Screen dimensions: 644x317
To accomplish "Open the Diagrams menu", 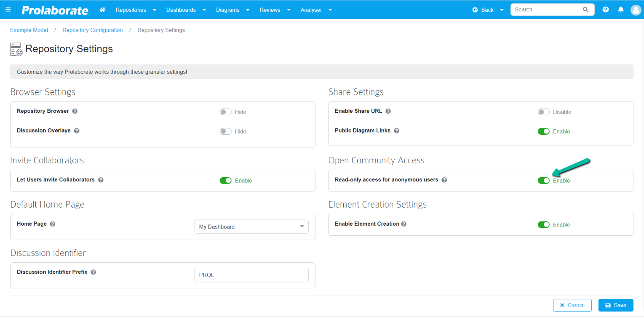I will (228, 10).
